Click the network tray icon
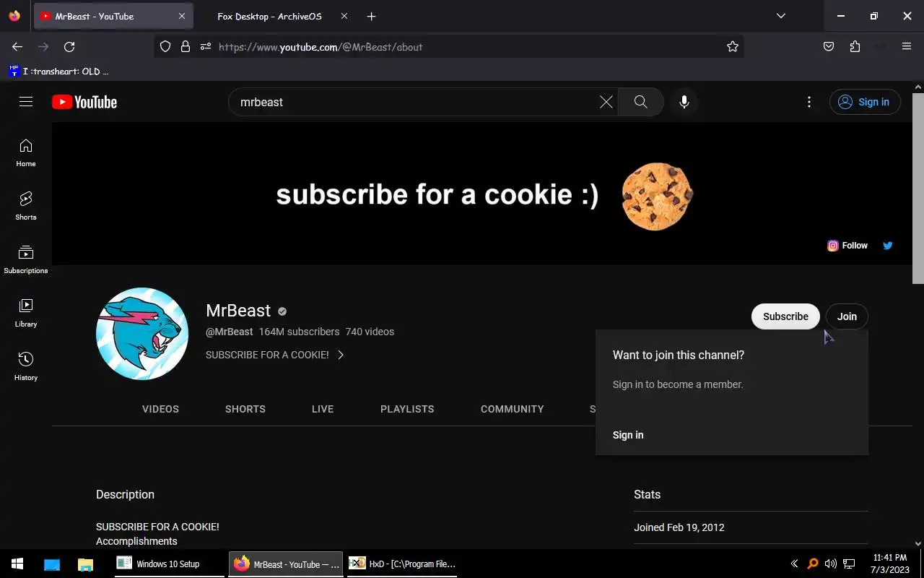This screenshot has height=578, width=924. coord(850,564)
